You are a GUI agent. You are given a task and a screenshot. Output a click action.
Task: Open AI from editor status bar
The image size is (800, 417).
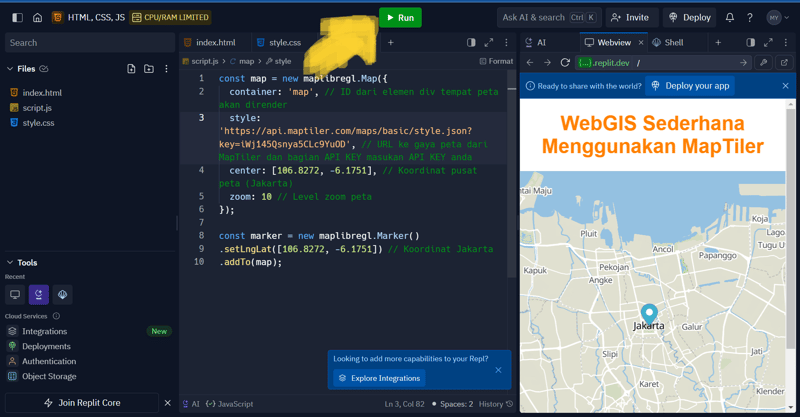tap(191, 404)
